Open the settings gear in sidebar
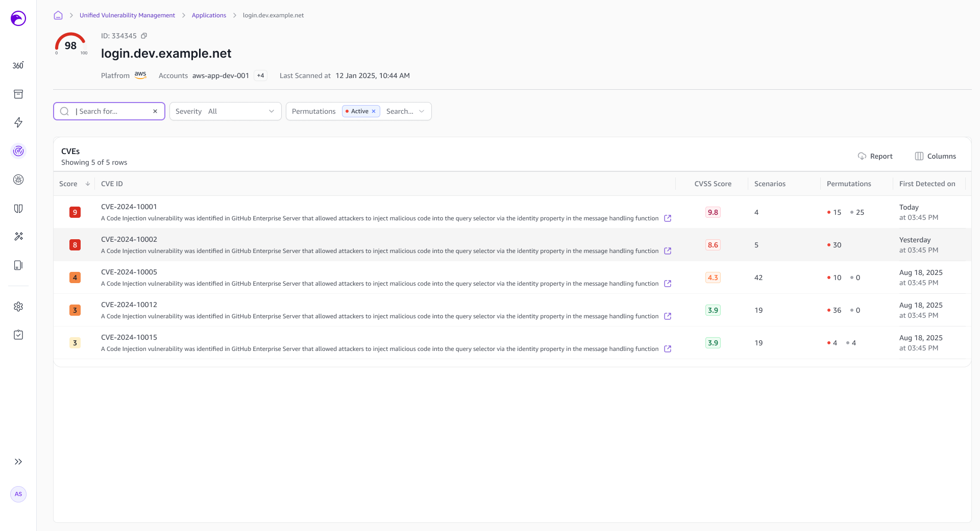Image resolution: width=980 pixels, height=531 pixels. click(18, 307)
